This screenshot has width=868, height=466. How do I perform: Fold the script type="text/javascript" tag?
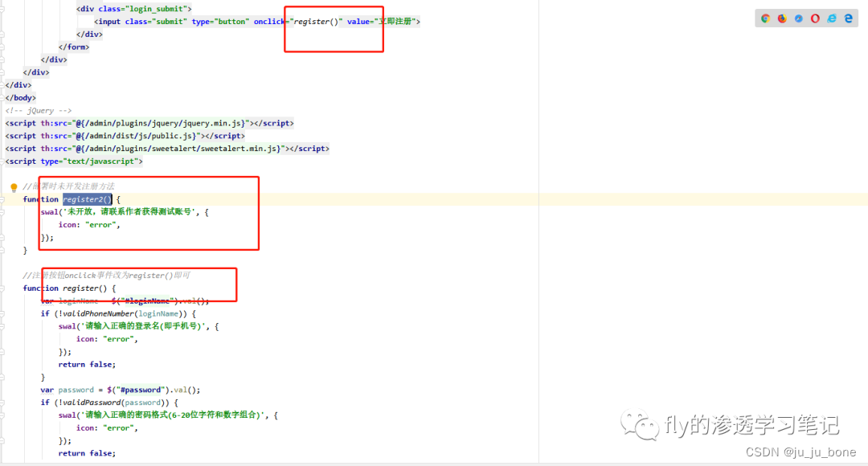coord(2,161)
